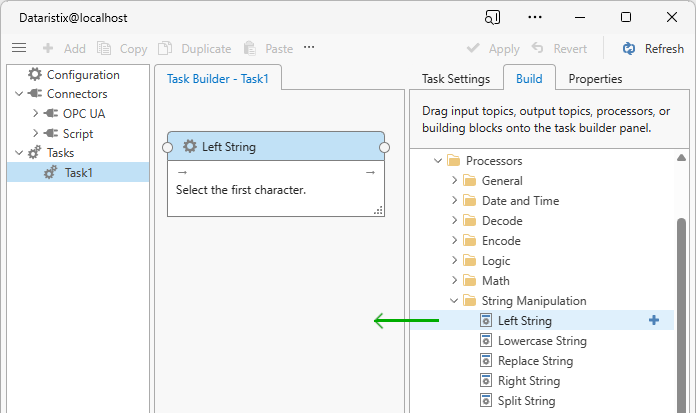Click the Left String block output port circle

pos(385,147)
